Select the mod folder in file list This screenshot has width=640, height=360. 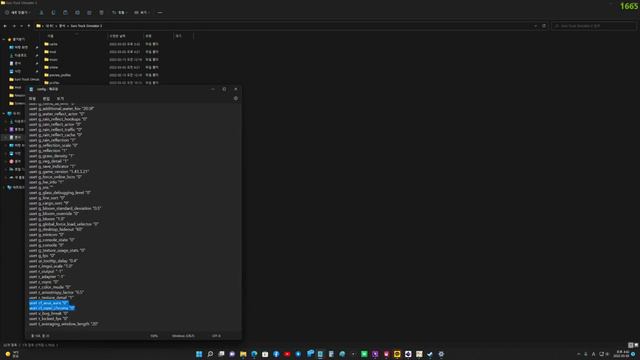pos(53,52)
